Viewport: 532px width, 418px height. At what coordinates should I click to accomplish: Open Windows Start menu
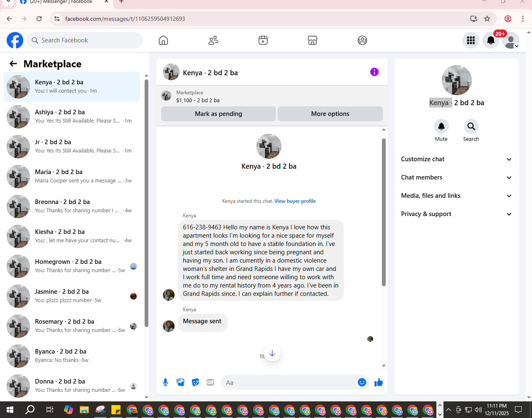coord(10,410)
